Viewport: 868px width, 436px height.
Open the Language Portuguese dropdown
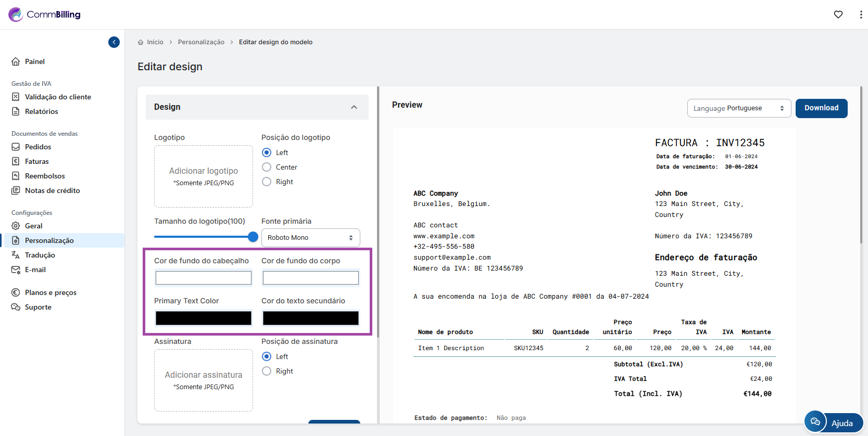[739, 108]
